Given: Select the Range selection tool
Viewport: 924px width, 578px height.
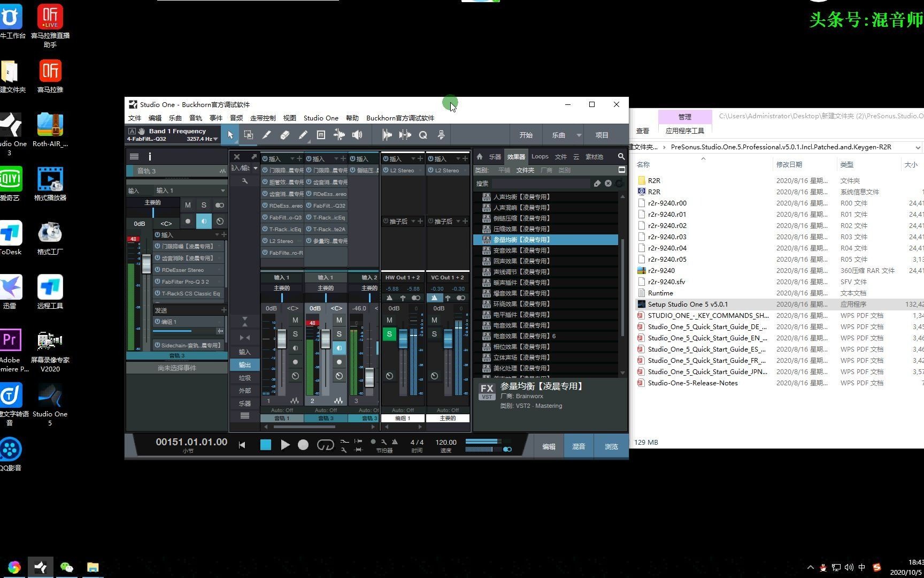Looking at the screenshot, I should [249, 135].
